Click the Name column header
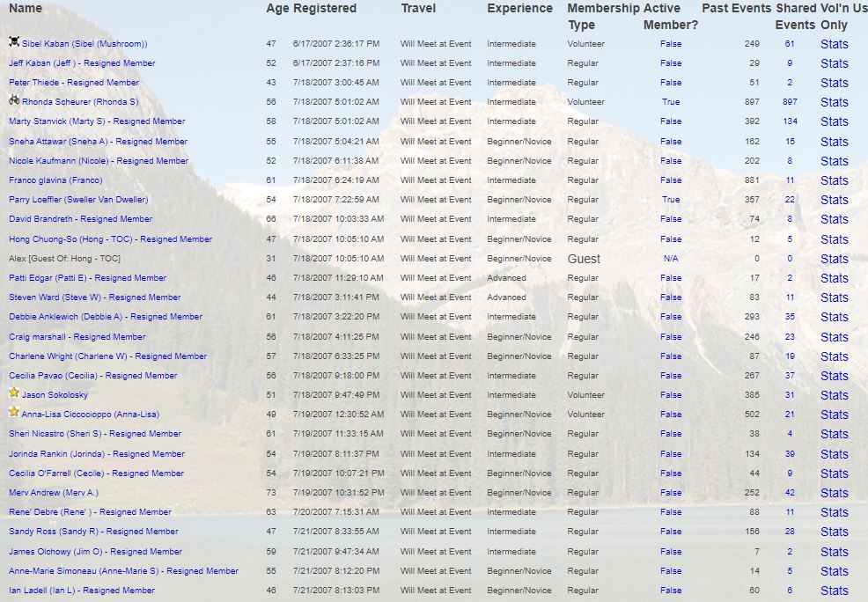Screen dimensions: 868x602 26,8
